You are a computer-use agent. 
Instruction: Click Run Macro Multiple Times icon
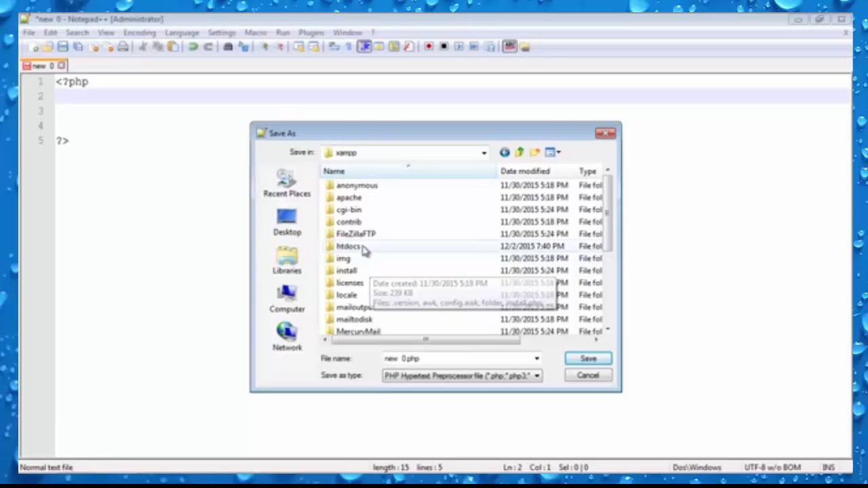[473, 47]
